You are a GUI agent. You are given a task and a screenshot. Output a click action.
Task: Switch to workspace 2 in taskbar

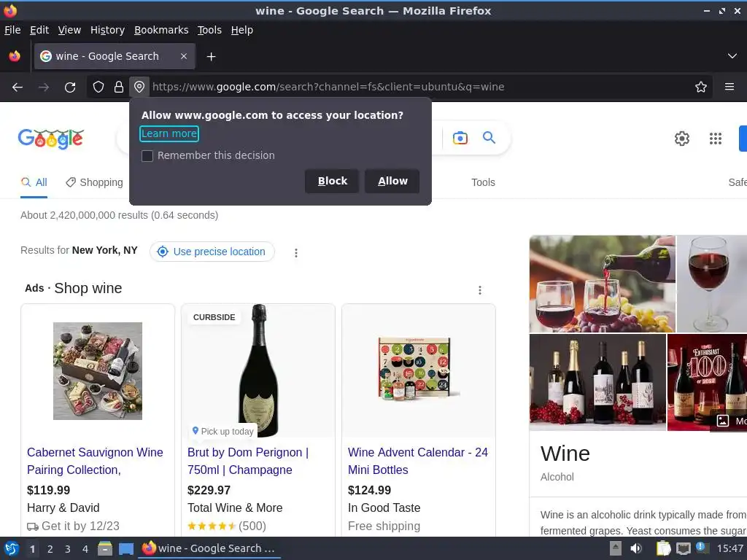[x=50, y=549]
